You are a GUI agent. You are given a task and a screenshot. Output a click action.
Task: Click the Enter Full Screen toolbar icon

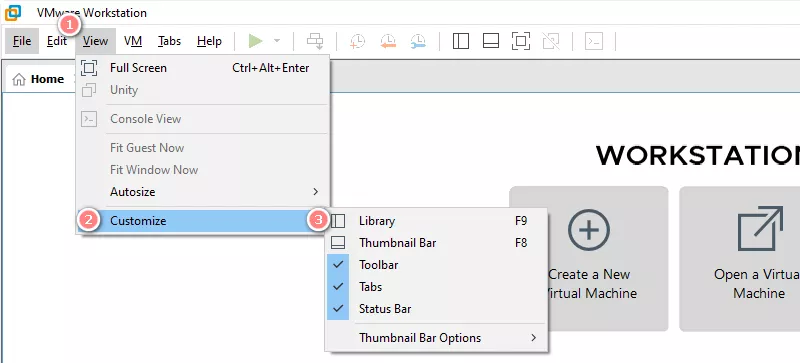[x=521, y=41]
